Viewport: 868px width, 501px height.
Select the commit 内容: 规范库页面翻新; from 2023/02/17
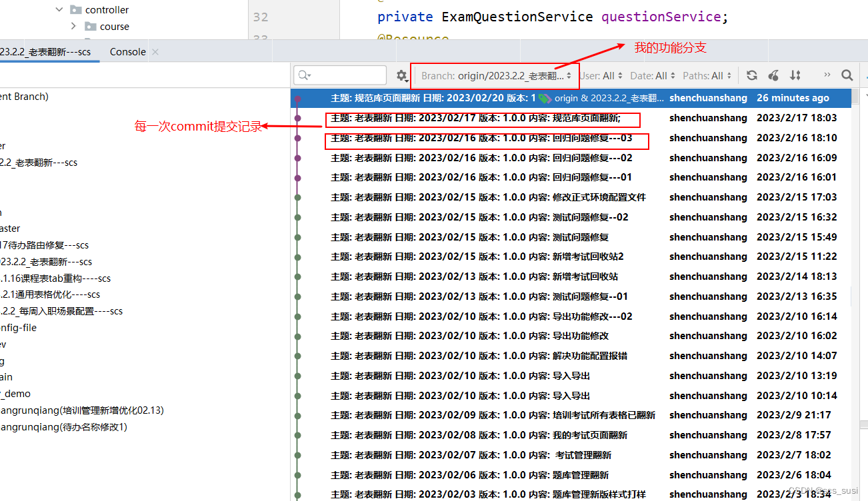click(x=571, y=118)
